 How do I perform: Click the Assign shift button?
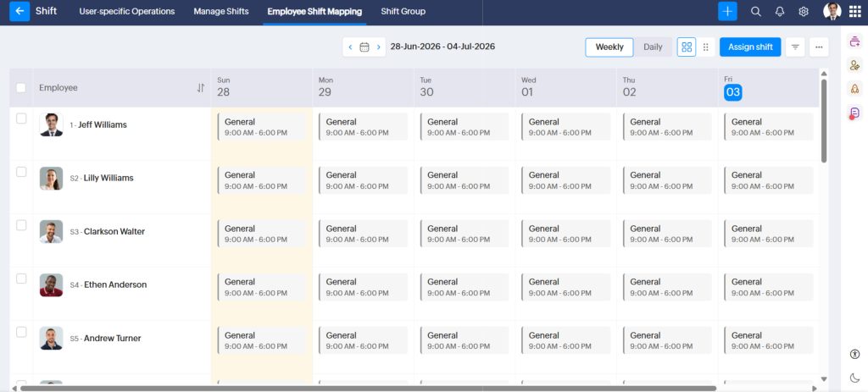750,47
